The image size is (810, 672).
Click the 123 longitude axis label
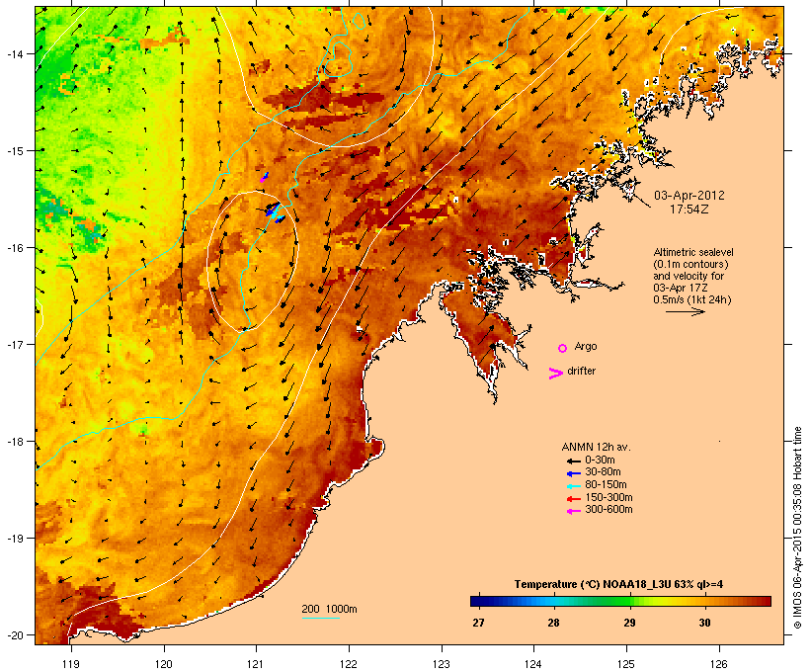[442, 664]
